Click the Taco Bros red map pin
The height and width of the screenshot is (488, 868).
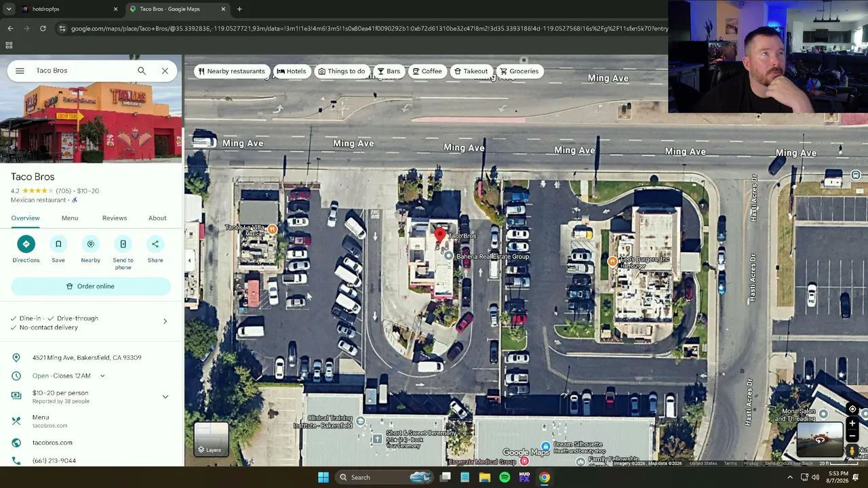coord(440,237)
